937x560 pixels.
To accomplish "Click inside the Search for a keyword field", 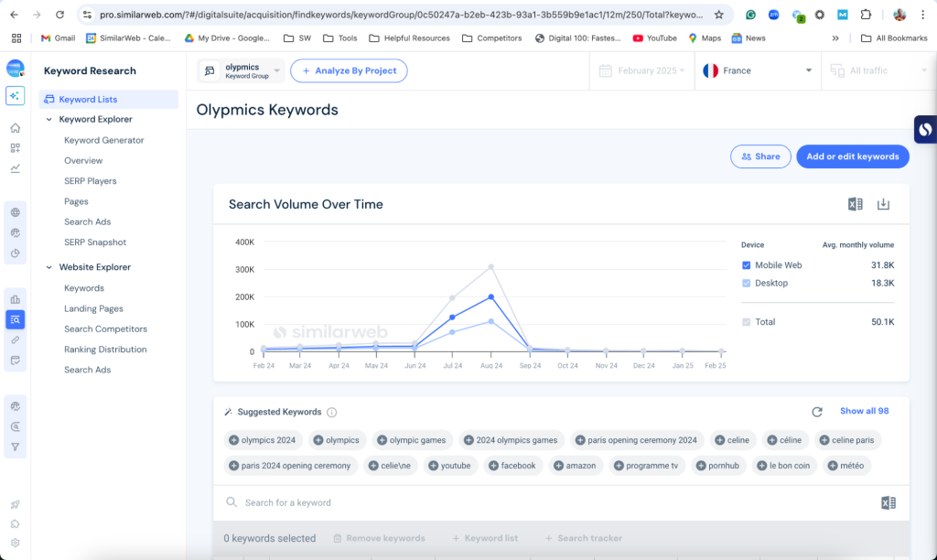I will tap(366, 501).
